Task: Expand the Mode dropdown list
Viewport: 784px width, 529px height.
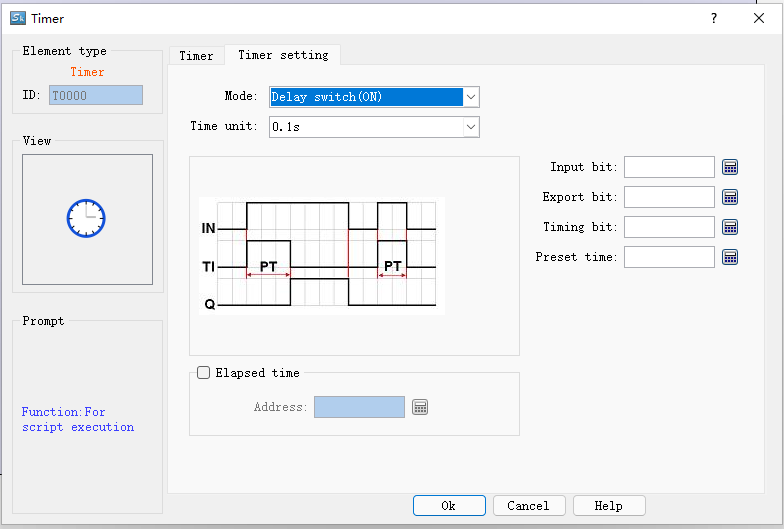Action: (x=471, y=97)
